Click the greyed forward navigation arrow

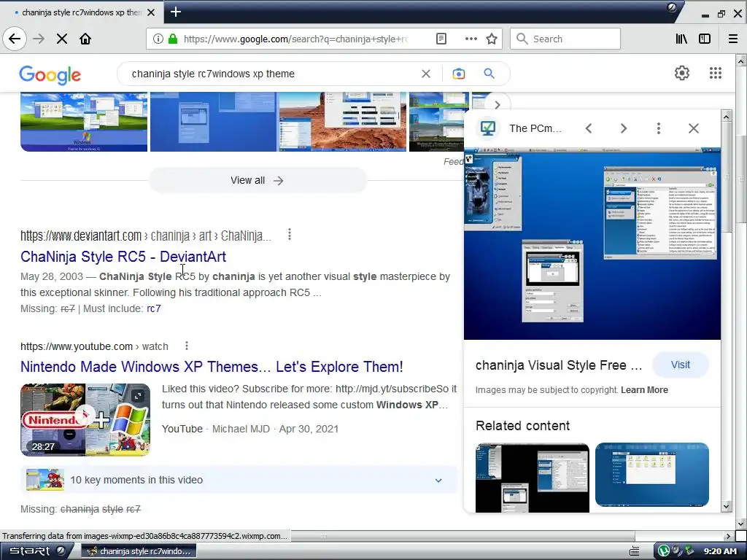[39, 39]
